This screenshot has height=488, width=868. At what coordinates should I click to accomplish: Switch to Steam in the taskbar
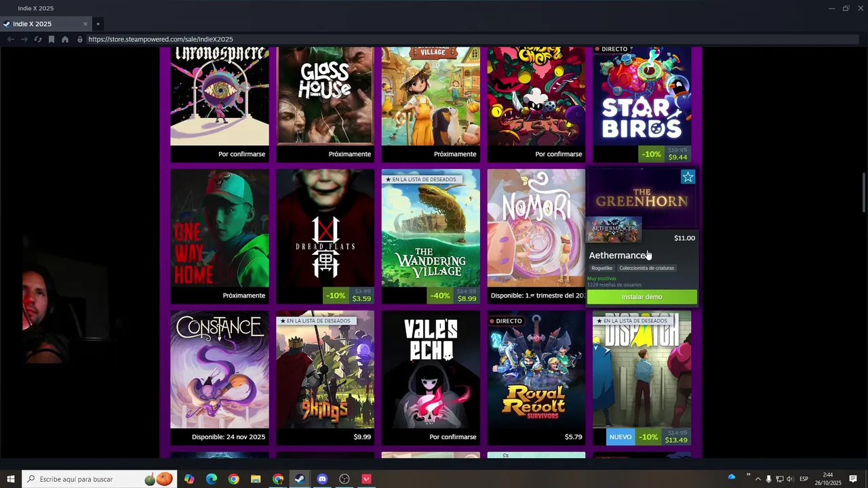(x=300, y=479)
